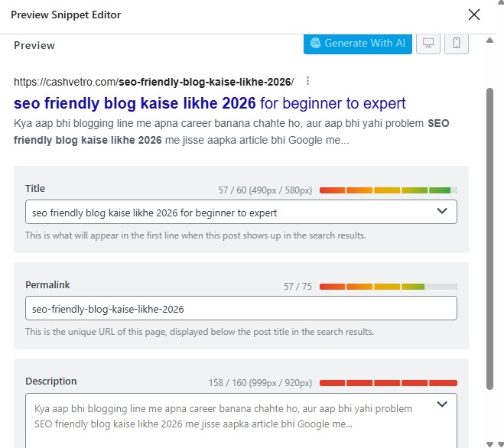Screen dimensions: 504x448
Task: Close the Preview Snippet Editor dialog
Action: (474, 15)
